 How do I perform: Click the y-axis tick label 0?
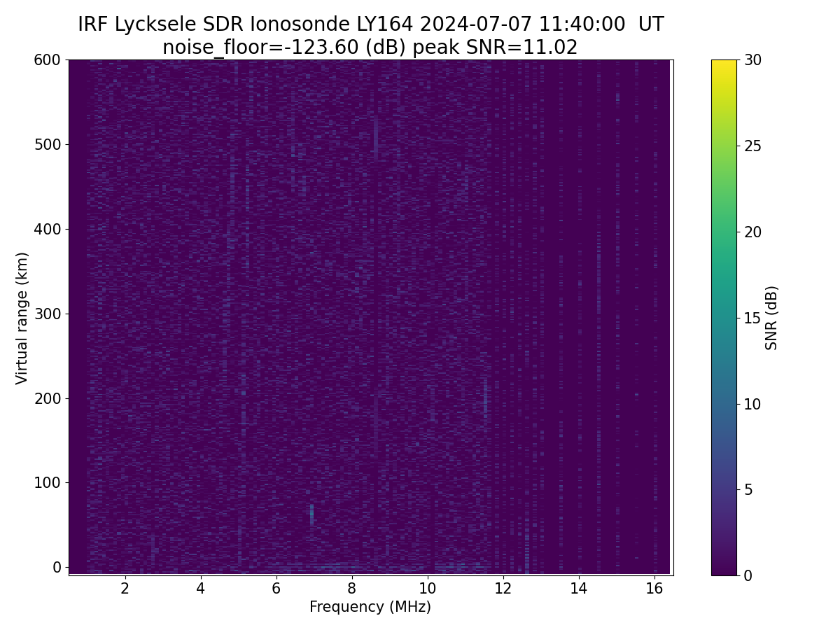point(57,567)
